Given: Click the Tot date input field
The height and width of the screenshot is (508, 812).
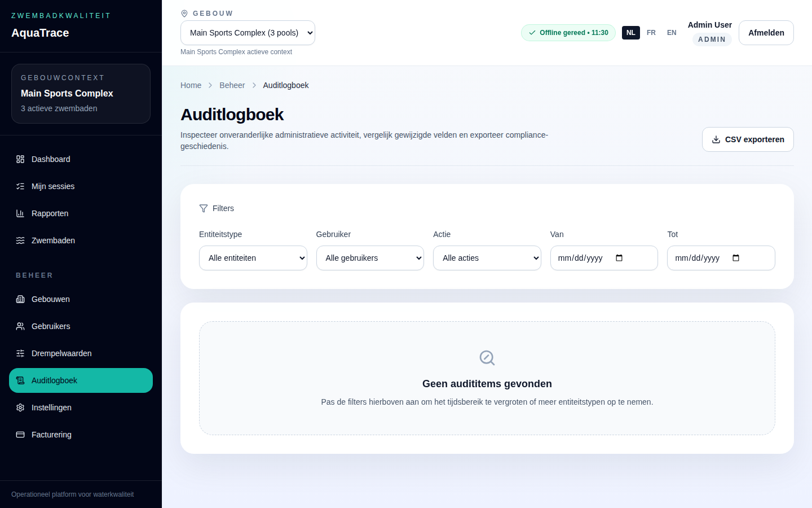Looking at the screenshot, I should point(721,258).
